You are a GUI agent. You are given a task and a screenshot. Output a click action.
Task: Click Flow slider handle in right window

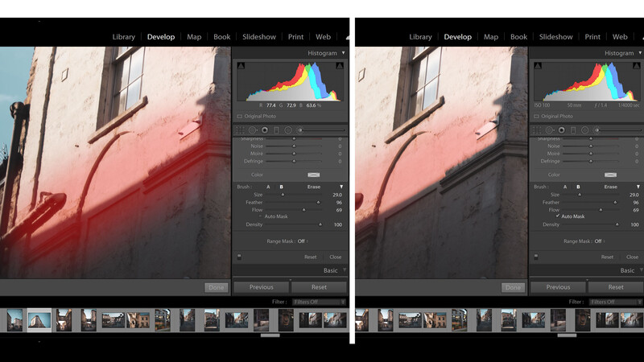point(601,210)
